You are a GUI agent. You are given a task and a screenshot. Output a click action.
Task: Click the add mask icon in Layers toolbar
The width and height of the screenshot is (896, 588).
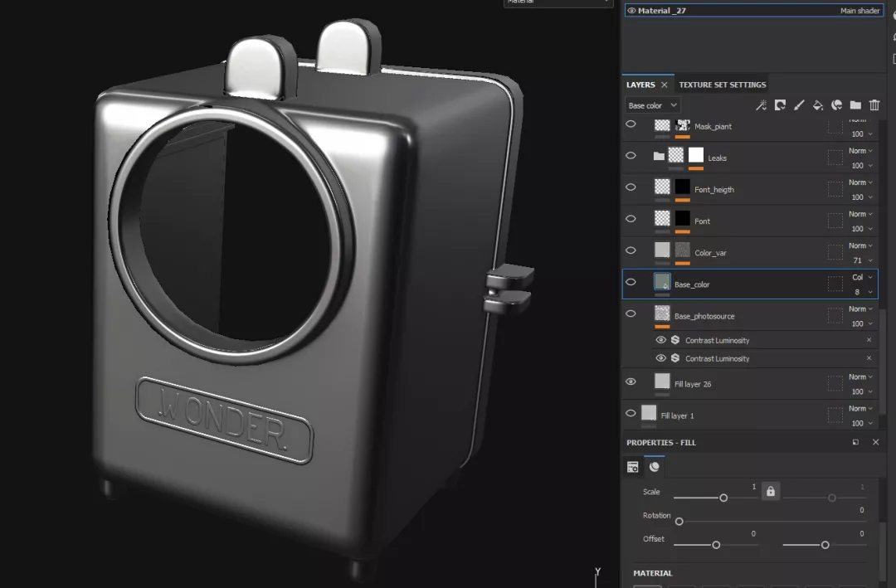click(x=780, y=105)
